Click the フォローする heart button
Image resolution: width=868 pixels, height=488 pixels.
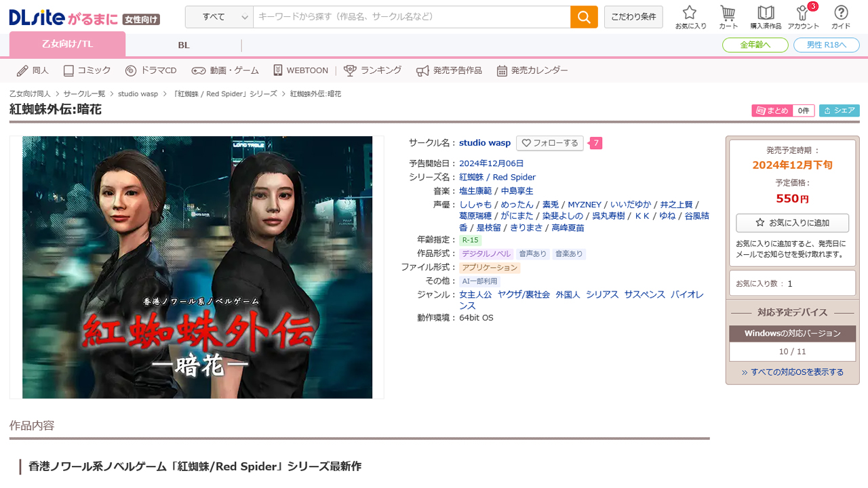(x=550, y=143)
